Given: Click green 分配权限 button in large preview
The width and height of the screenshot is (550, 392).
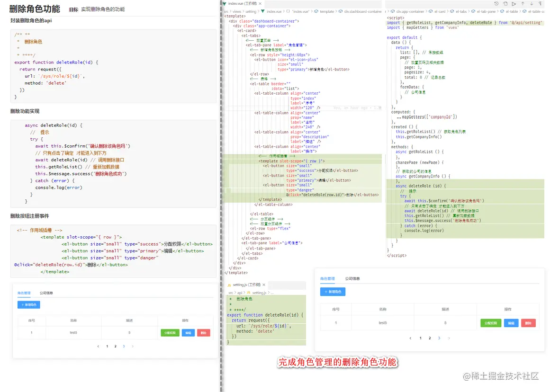Looking at the screenshot, I should pos(491,323).
